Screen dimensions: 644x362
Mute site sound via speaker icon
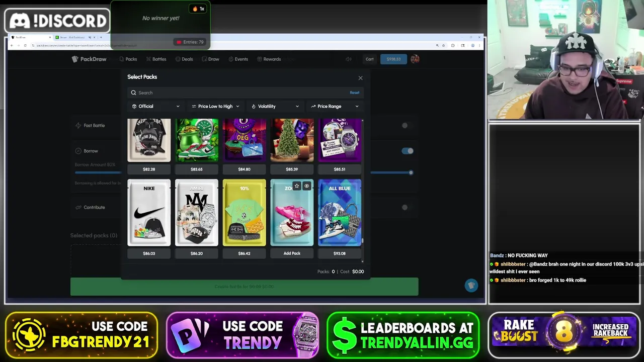click(348, 59)
